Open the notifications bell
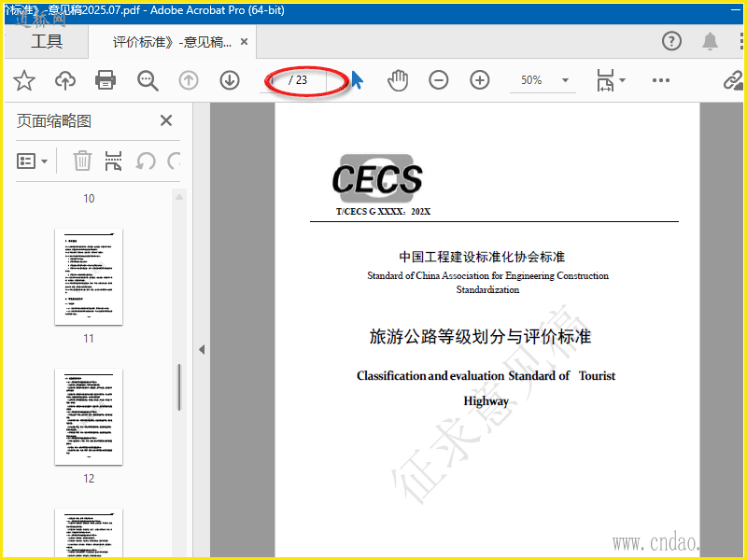747x560 pixels. pyautogui.click(x=710, y=41)
